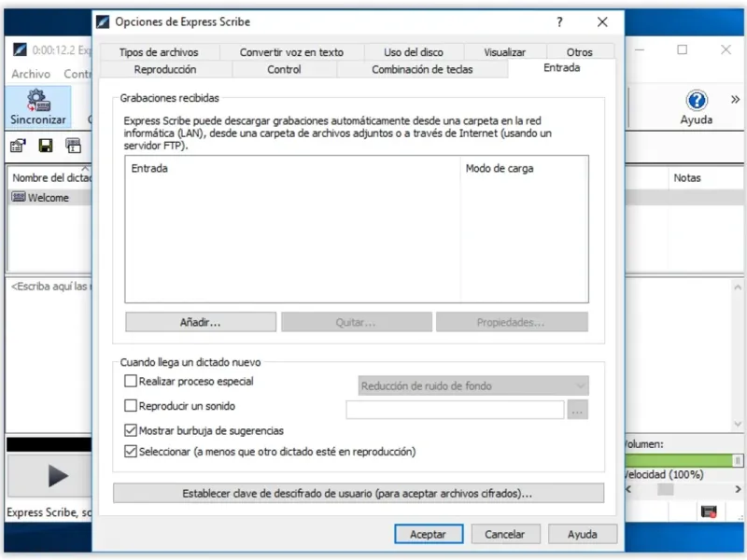Open Reducción de ruido de fondo dropdown
Image resolution: width=747 pixels, height=560 pixels.
tap(473, 385)
